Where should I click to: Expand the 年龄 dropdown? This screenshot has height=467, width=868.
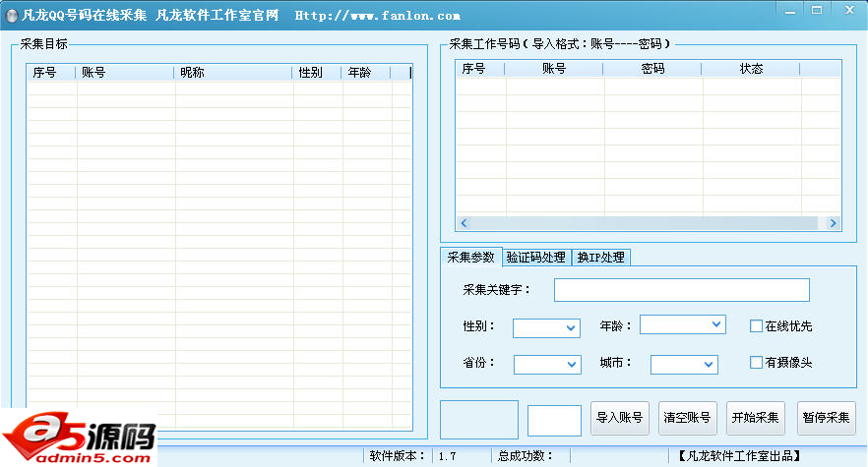click(683, 324)
